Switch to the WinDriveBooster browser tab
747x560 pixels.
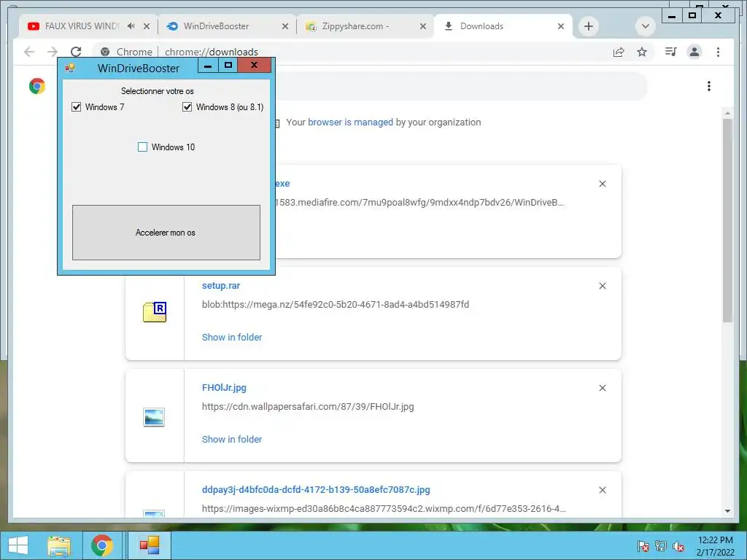coord(216,26)
